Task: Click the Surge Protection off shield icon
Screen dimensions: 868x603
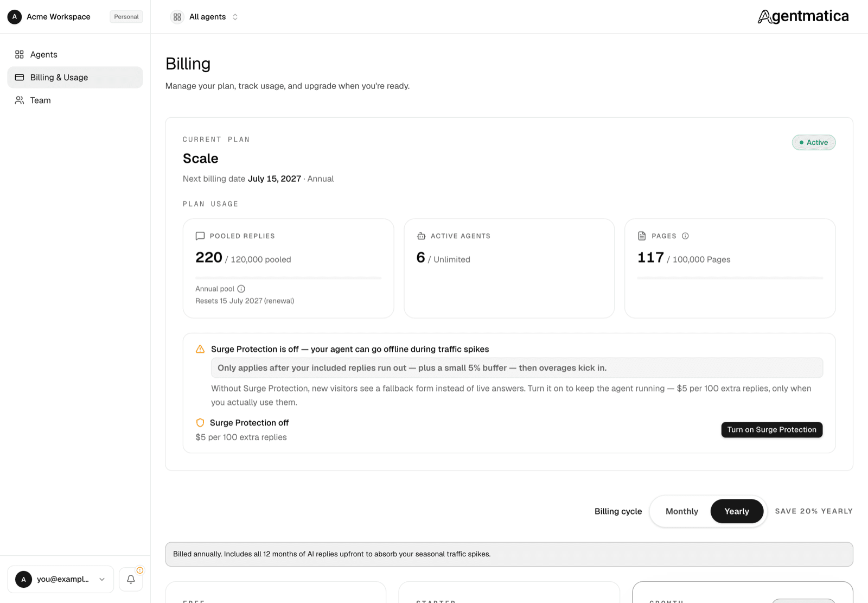Action: point(200,423)
